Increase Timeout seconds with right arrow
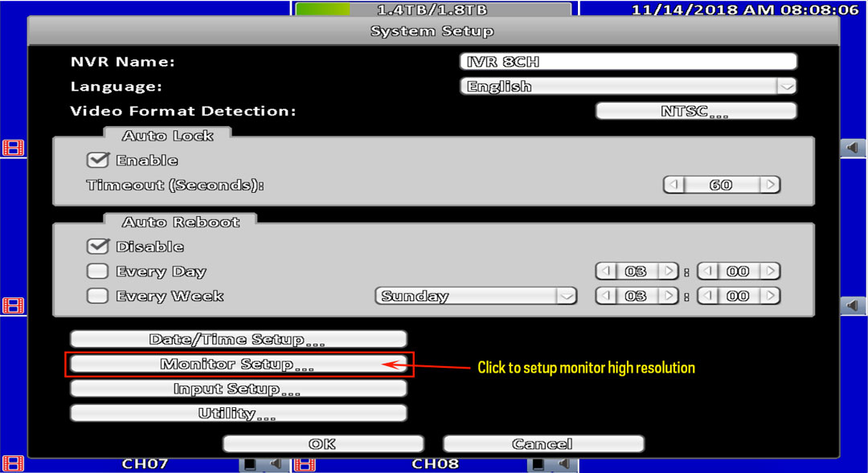The image size is (868, 473). point(770,185)
